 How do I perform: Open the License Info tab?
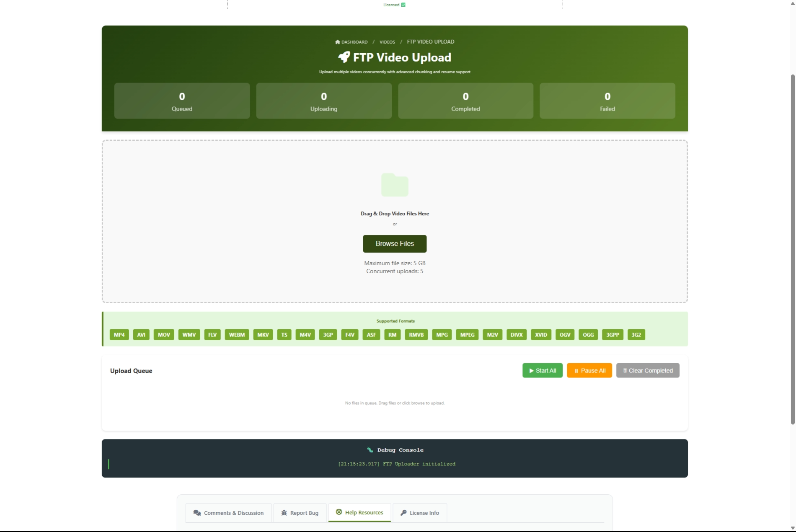click(419, 513)
